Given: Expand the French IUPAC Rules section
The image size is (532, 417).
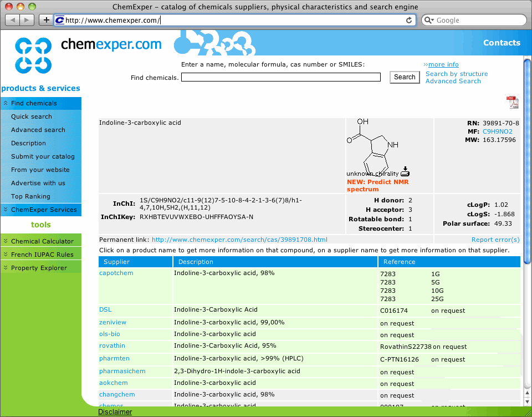Looking at the screenshot, I should coord(42,255).
